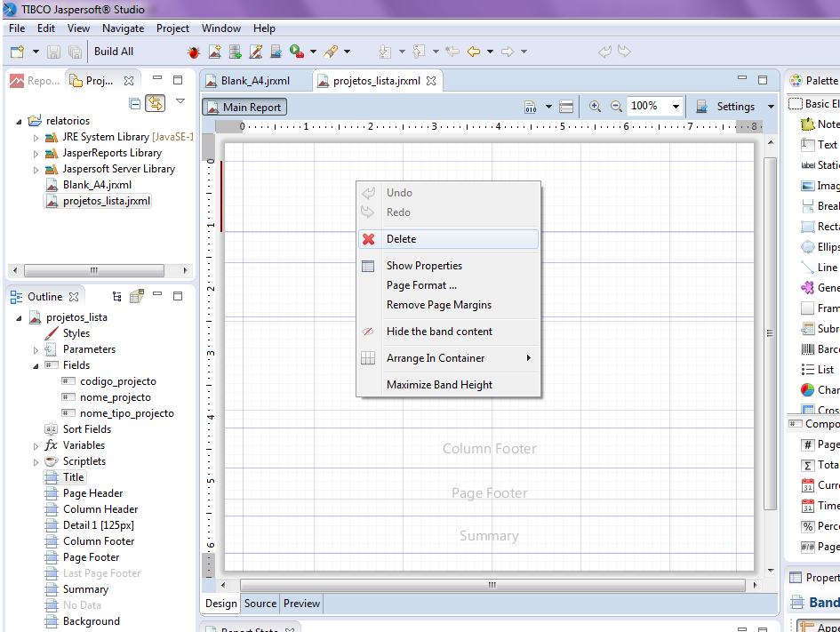The height and width of the screenshot is (632, 840).
Task: Open the Settings dropdown arrow
Action: click(771, 107)
